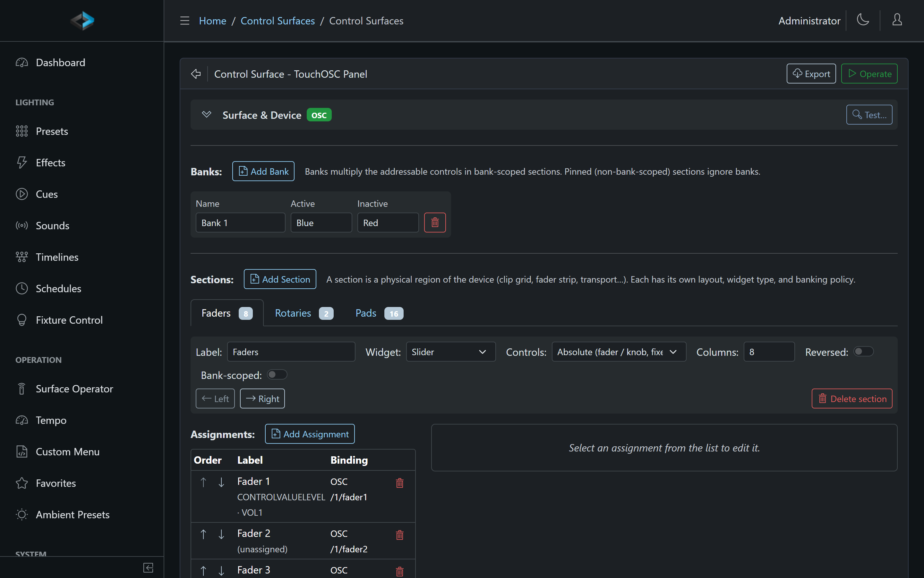Open Effects in sidebar
Screen dimensions: 924x578
tap(82, 162)
